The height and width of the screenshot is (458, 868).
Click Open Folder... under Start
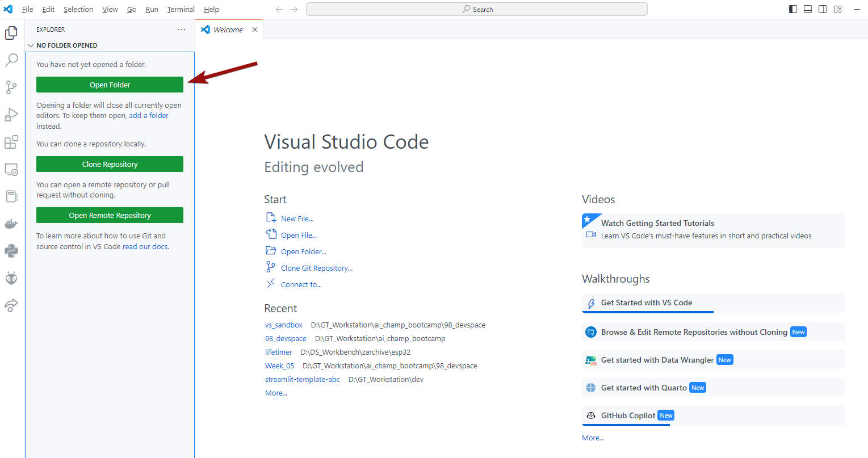point(304,251)
